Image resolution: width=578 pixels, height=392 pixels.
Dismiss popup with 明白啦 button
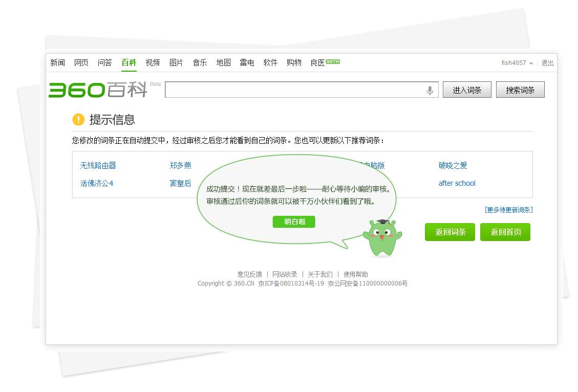tap(294, 222)
